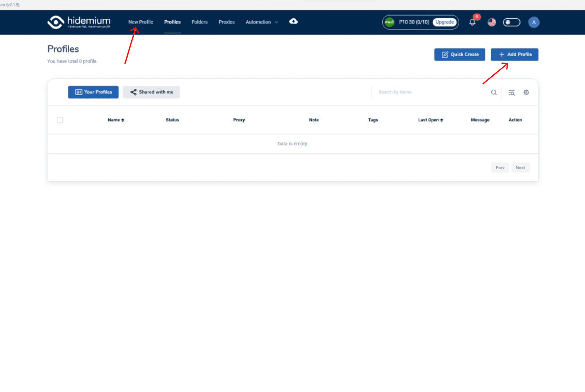This screenshot has width=585, height=392.
Task: Sort profiles by Name
Action: pyautogui.click(x=115, y=119)
